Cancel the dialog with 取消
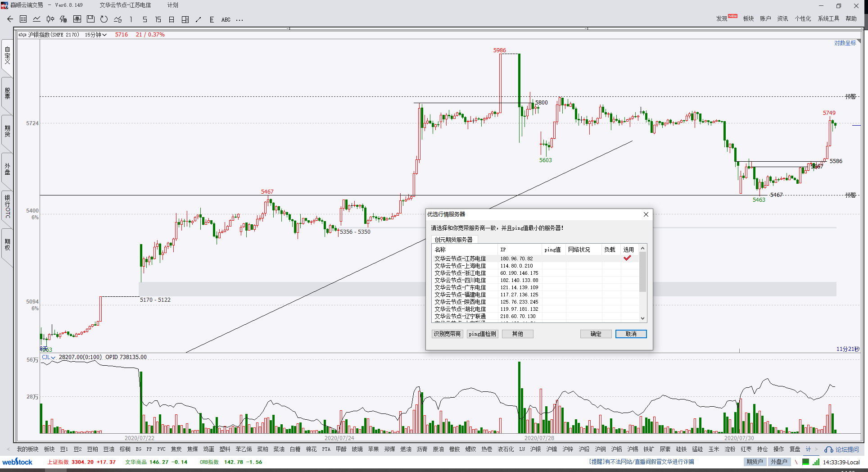This screenshot has width=868, height=472. [631, 334]
